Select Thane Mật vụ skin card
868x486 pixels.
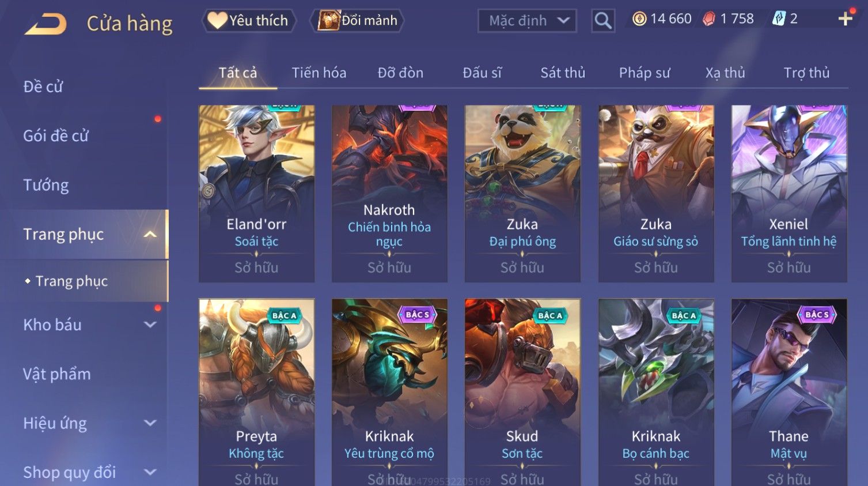pyautogui.click(x=789, y=392)
